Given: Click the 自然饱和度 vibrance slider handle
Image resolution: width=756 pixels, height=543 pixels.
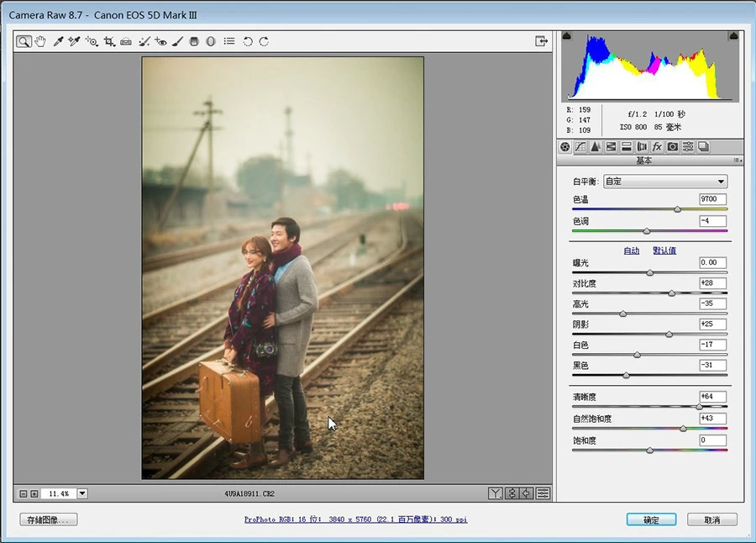Looking at the screenshot, I should 683,429.
